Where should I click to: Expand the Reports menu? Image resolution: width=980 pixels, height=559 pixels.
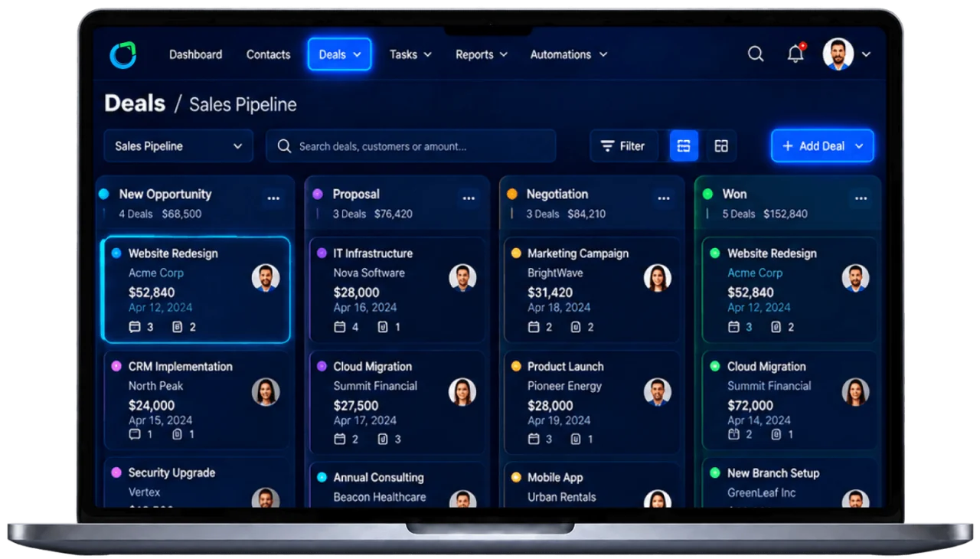[x=482, y=54]
